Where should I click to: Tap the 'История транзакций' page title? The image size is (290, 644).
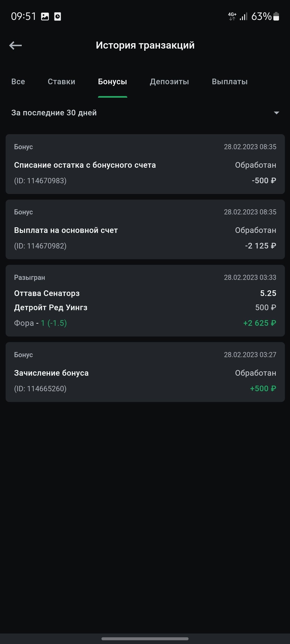(x=145, y=45)
